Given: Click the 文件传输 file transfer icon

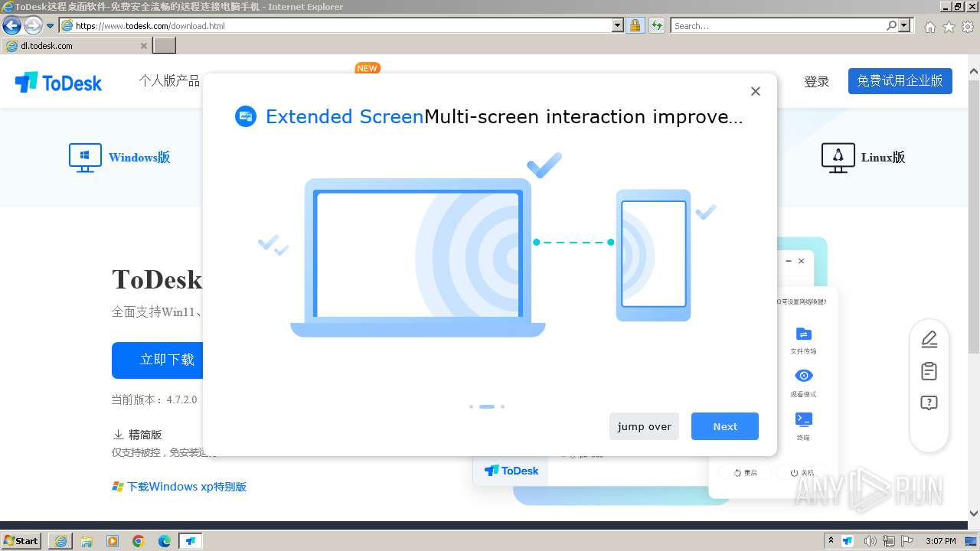Looking at the screenshot, I should pyautogui.click(x=803, y=334).
